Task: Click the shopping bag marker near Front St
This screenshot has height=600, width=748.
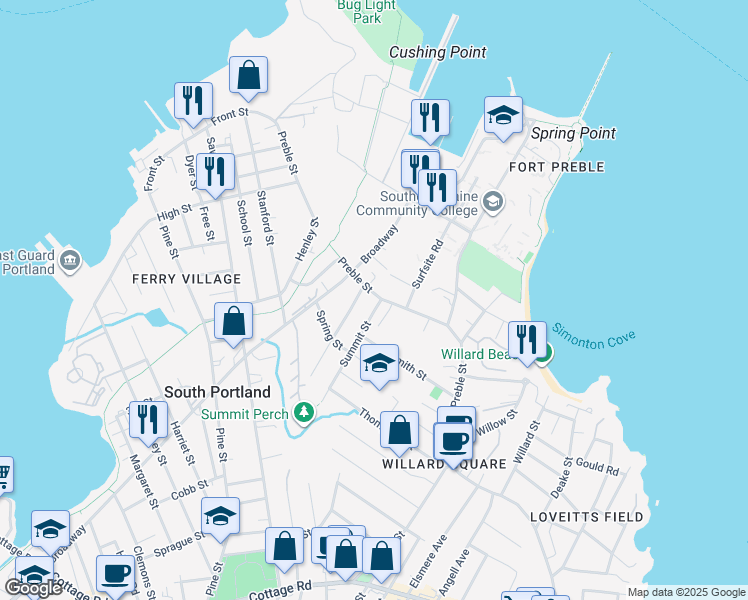Action: (x=248, y=76)
